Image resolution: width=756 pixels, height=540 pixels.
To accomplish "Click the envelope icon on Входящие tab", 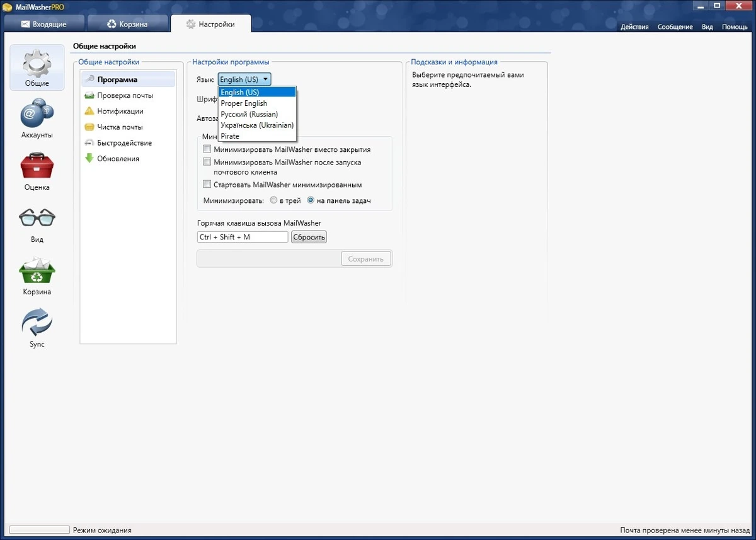I will click(25, 25).
